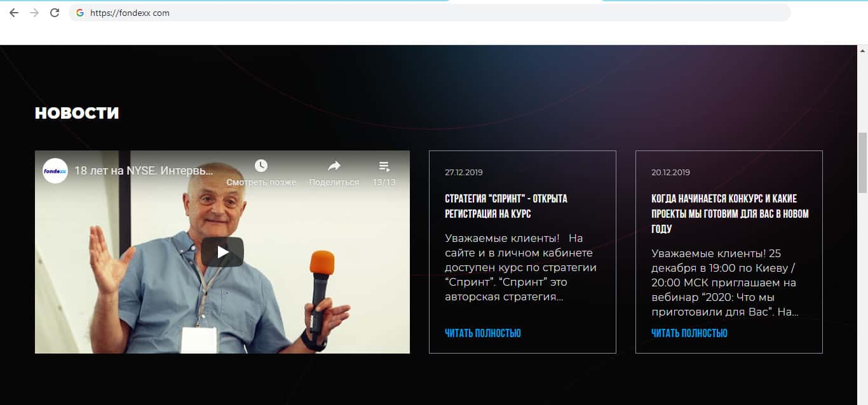Play the NYSE interview video
868x405 pixels.
pos(222,252)
